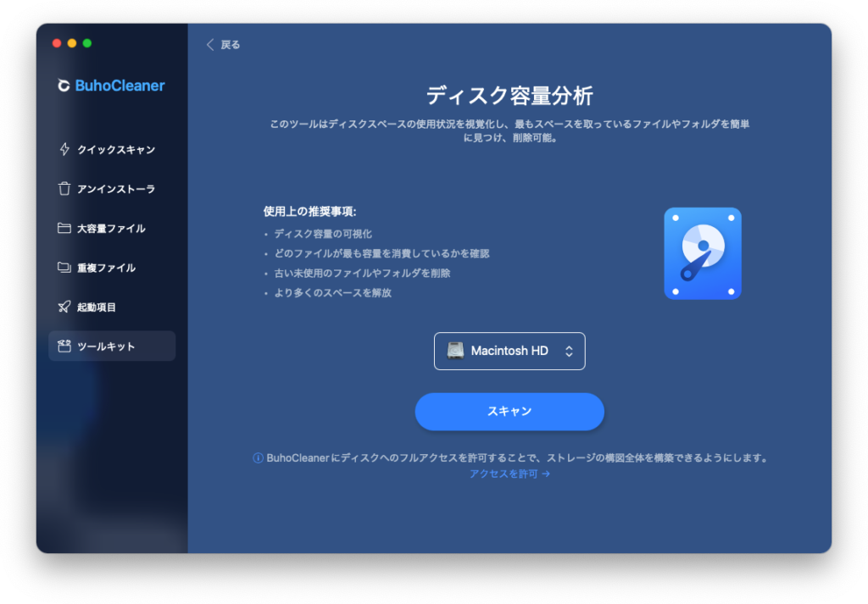Screen dimensions: 868x604
Task: Open 起動項目 from the sidebar
Action: (x=112, y=307)
